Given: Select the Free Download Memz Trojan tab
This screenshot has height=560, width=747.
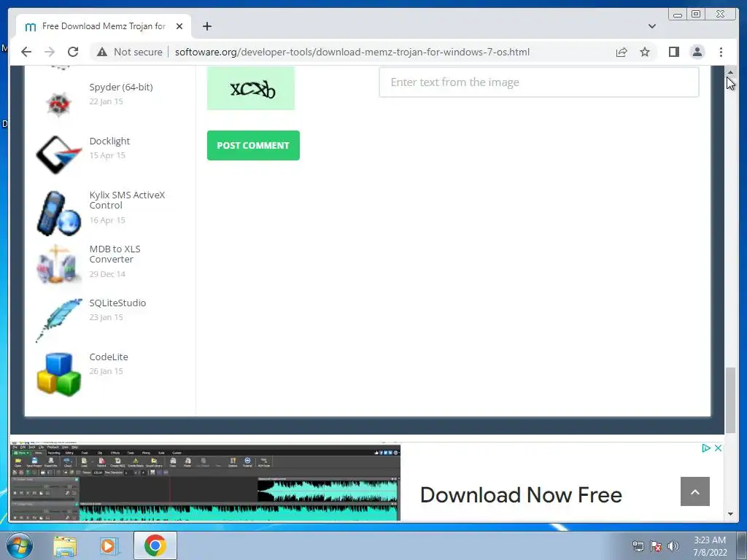Looking at the screenshot, I should 104,26.
